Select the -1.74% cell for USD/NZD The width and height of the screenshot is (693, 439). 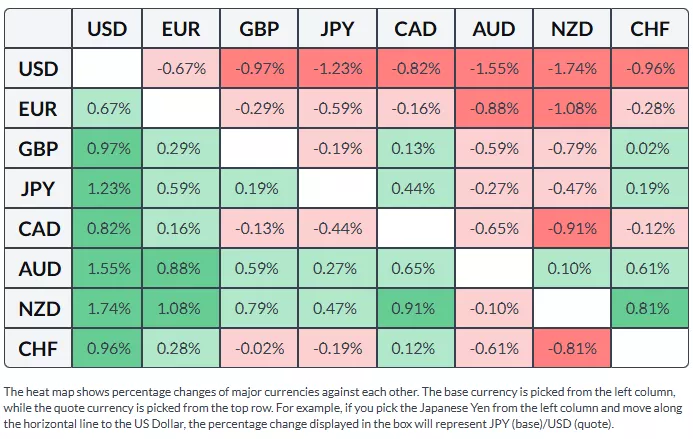(571, 69)
